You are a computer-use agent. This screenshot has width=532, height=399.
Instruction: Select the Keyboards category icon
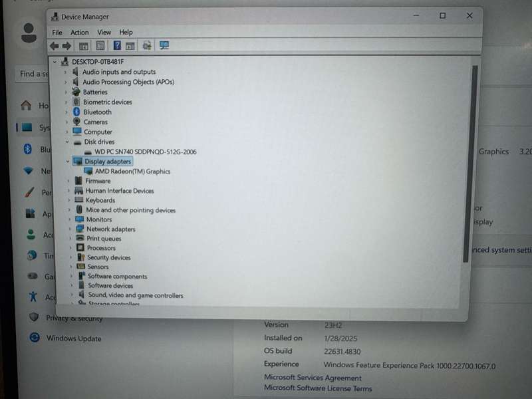[x=79, y=200]
